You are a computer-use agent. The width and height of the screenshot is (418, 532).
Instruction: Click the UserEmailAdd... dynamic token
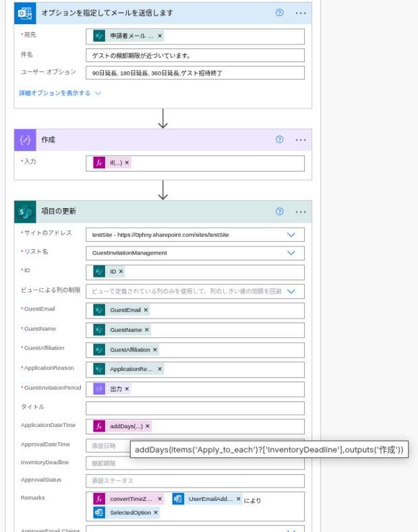(x=207, y=499)
